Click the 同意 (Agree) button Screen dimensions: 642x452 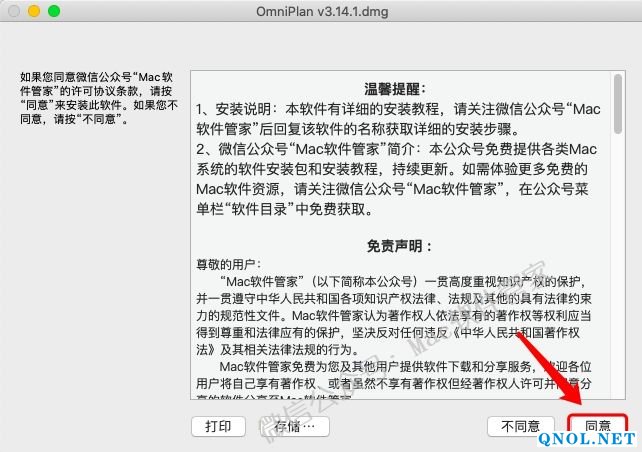[x=597, y=426]
